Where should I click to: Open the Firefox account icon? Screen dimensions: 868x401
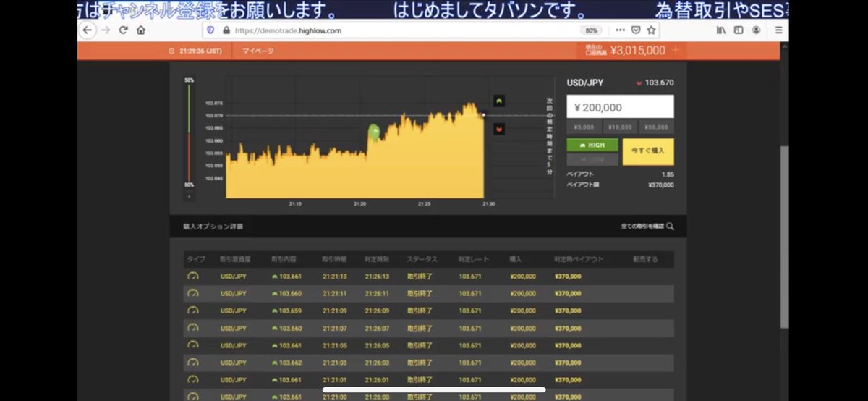[x=756, y=30]
